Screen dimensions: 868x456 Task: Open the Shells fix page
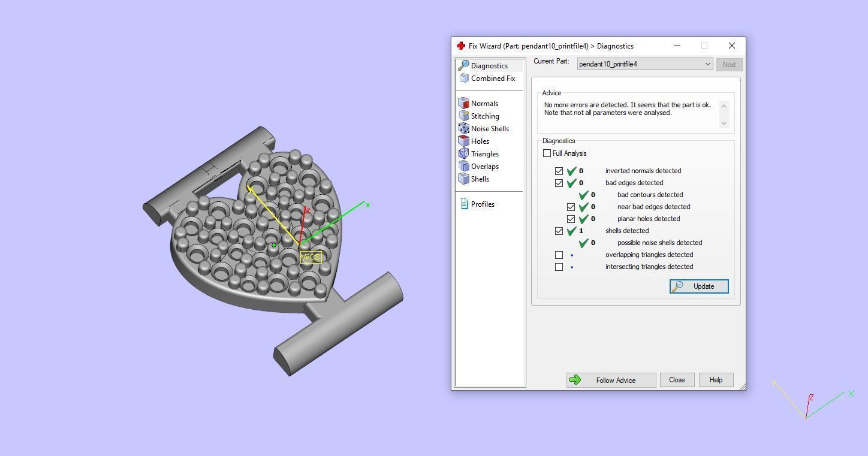[x=480, y=179]
